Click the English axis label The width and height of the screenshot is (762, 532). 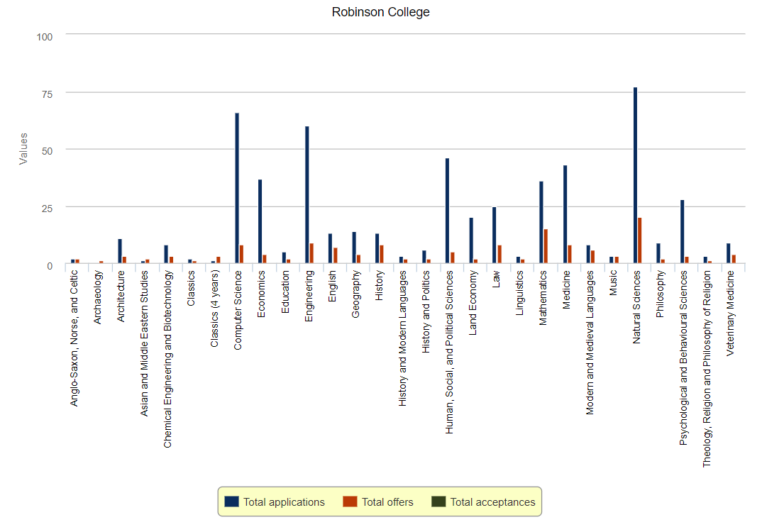(x=332, y=286)
